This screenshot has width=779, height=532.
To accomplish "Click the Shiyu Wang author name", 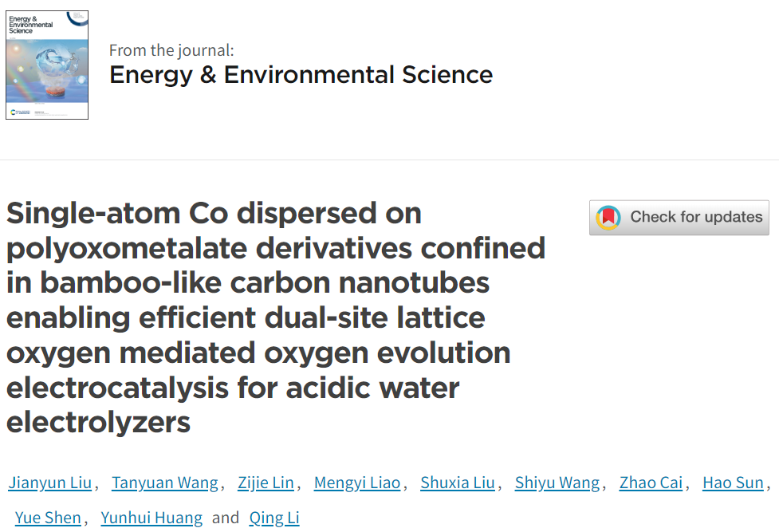I will (557, 483).
